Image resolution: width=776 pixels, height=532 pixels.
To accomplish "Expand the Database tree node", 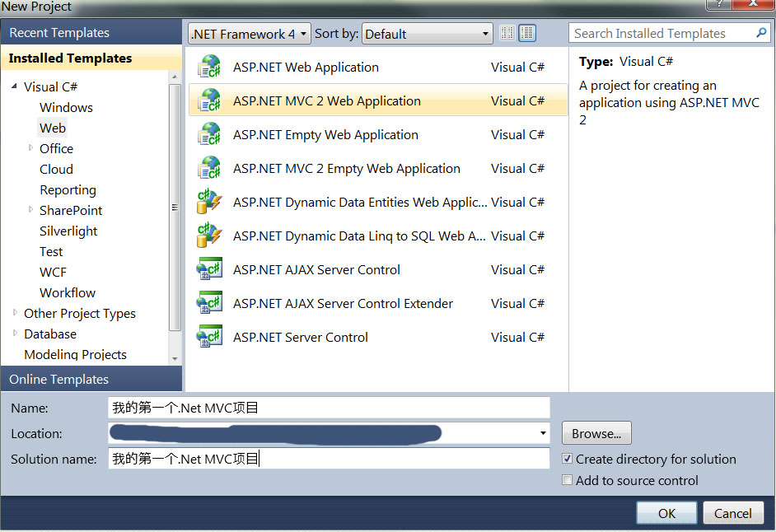I will point(15,333).
